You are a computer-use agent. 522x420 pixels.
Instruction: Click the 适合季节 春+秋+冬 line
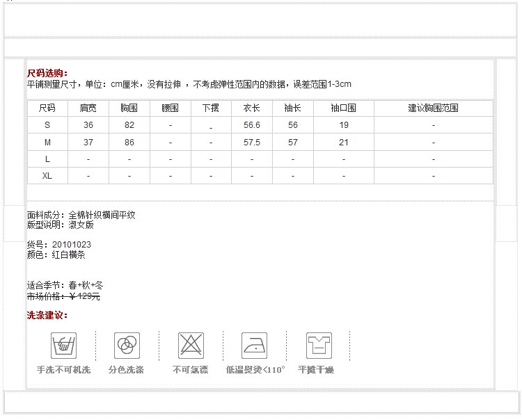[65, 285]
